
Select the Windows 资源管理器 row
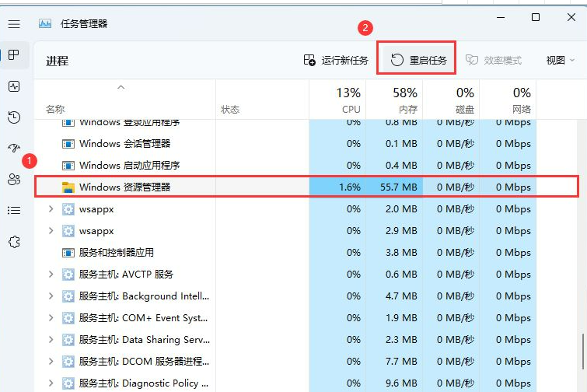point(306,187)
